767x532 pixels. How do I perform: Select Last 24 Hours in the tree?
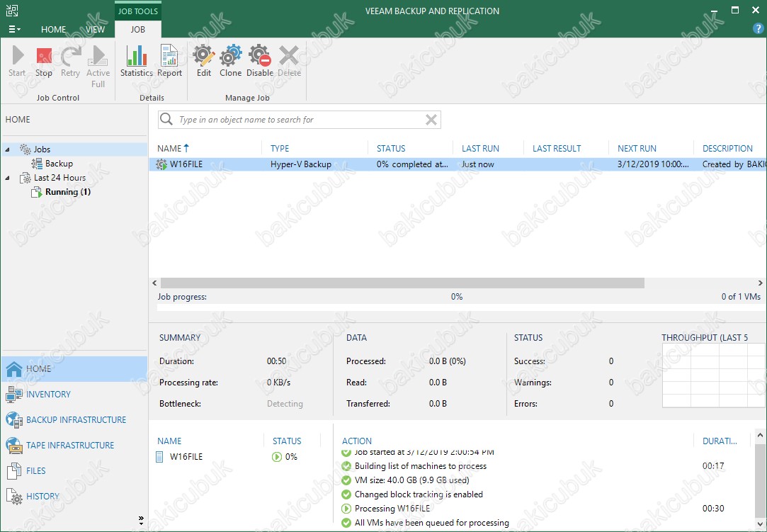tap(59, 178)
